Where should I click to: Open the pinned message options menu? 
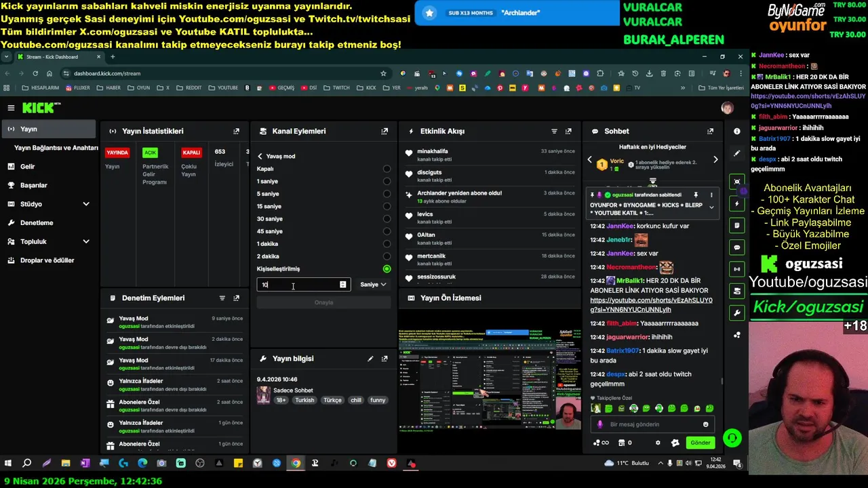[711, 195]
